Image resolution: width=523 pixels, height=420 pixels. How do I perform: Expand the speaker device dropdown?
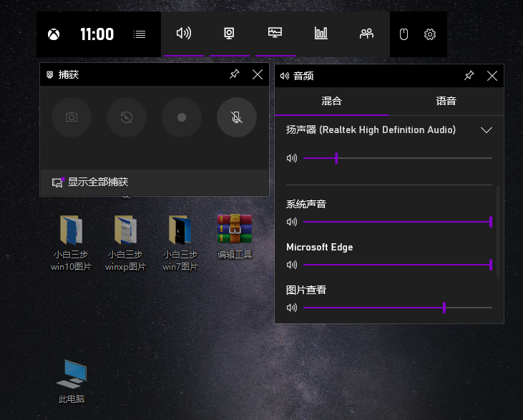point(487,130)
